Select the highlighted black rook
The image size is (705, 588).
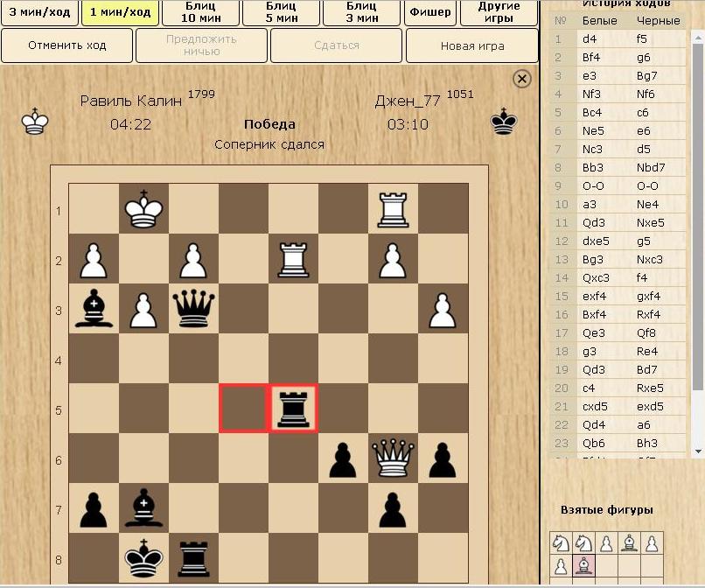[x=293, y=409]
